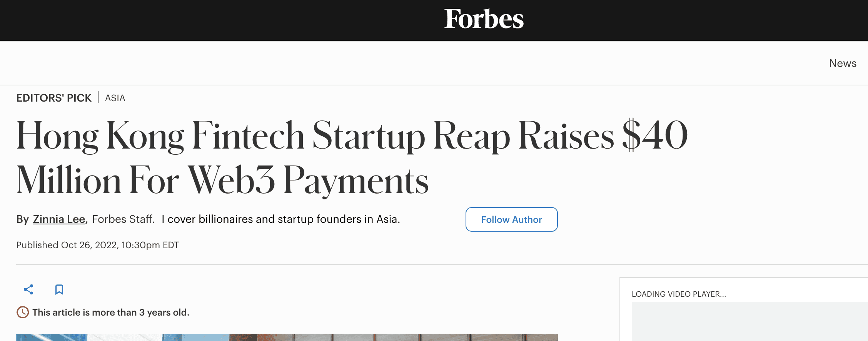Click the Forbes logo in header

(x=484, y=19)
